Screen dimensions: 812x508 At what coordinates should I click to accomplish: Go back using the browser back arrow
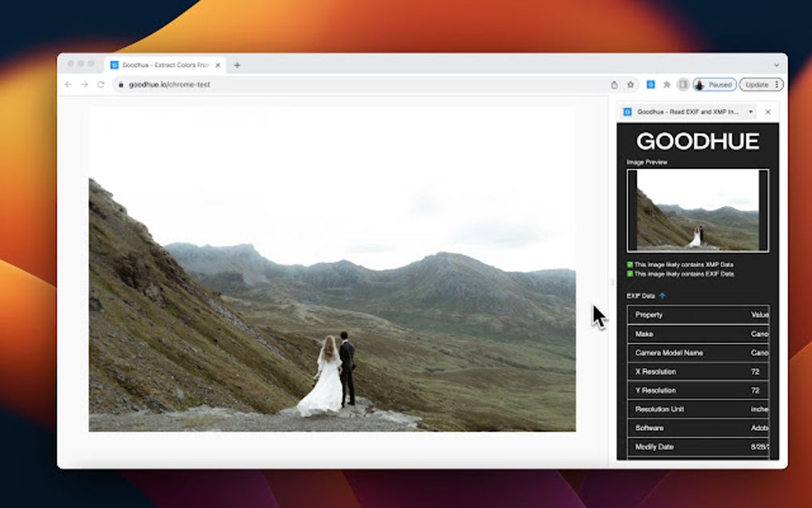[67, 84]
